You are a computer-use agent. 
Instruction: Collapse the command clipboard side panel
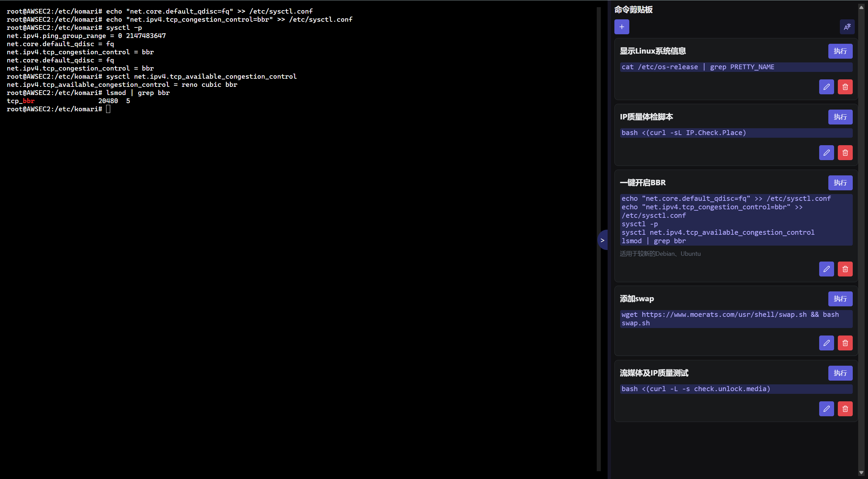tap(603, 240)
